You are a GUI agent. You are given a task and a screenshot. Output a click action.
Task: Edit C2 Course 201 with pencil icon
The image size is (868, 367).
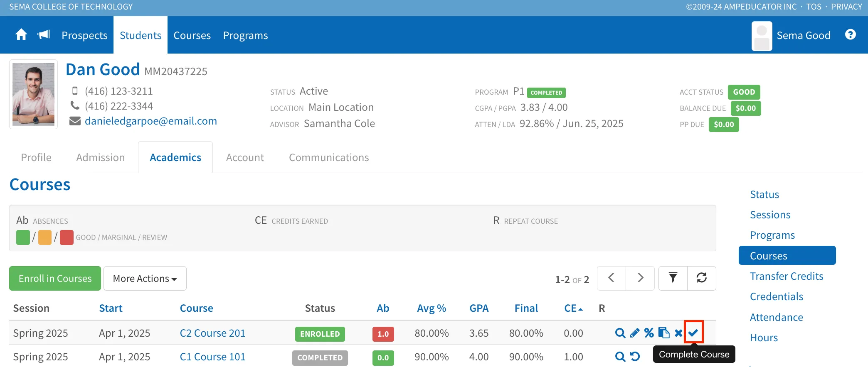(x=635, y=333)
